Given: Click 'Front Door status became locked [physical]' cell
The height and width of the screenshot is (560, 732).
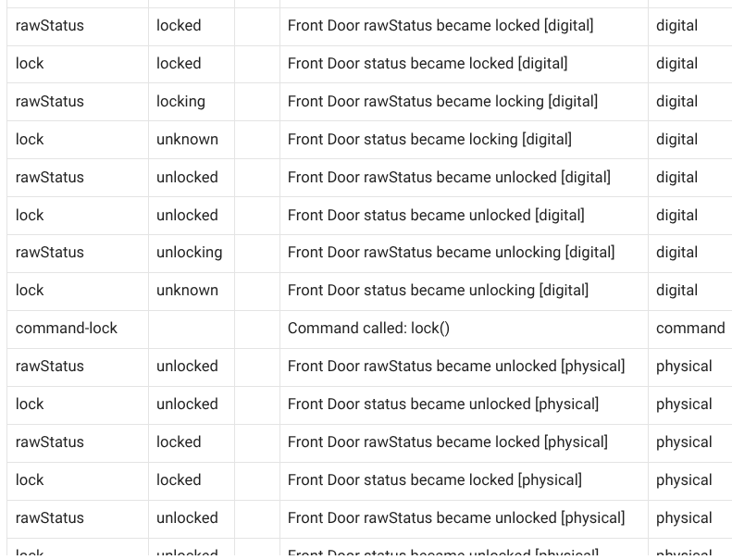Looking at the screenshot, I should 464,480.
